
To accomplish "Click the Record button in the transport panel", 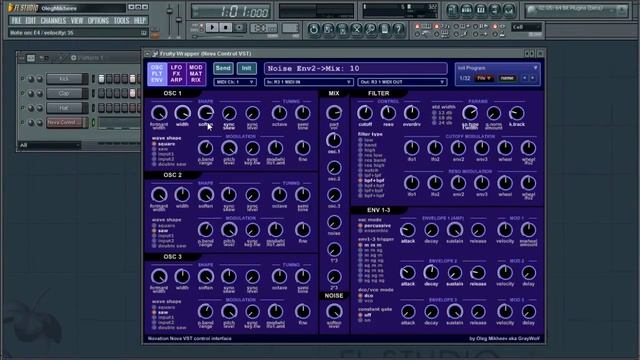I will (x=240, y=28).
